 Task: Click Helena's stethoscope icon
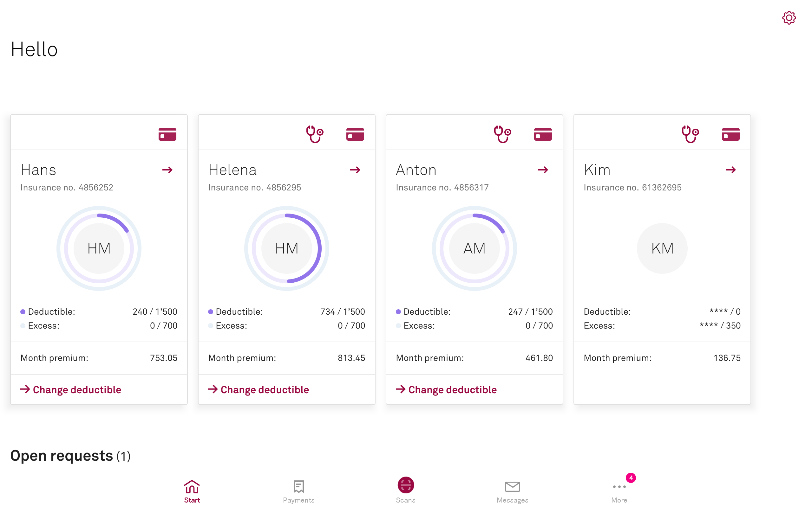314,134
